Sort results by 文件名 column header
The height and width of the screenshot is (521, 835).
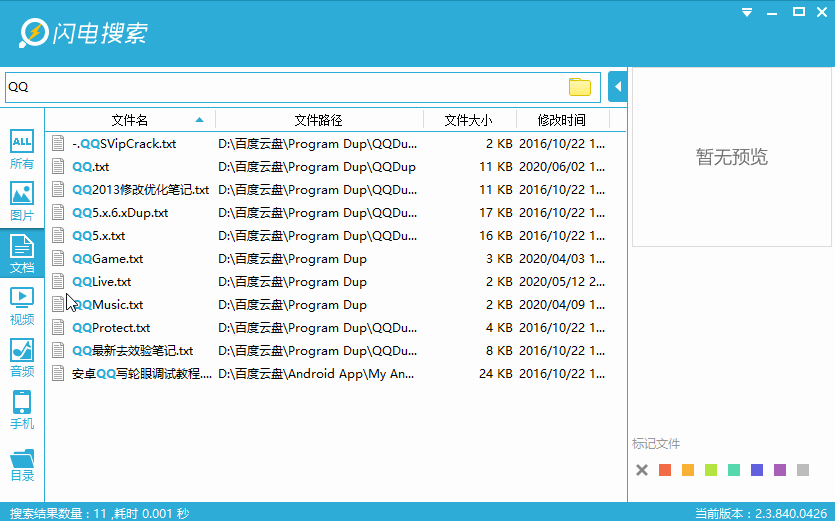click(130, 120)
